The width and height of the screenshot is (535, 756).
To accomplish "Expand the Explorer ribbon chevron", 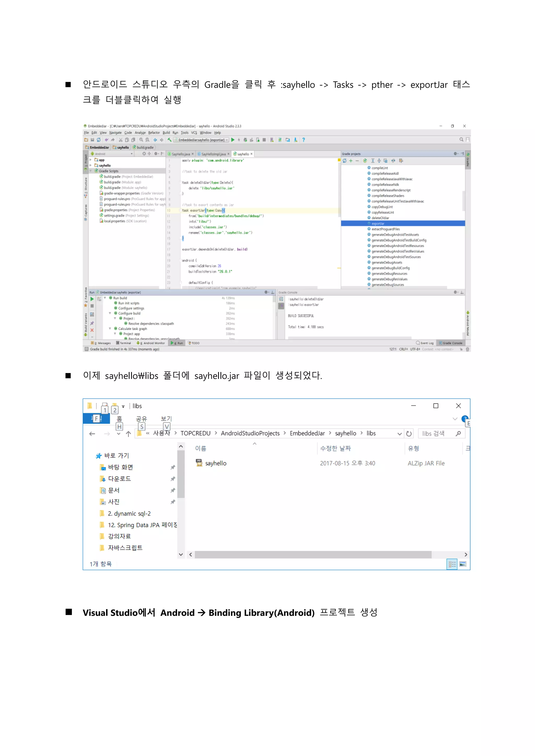I will (x=455, y=419).
